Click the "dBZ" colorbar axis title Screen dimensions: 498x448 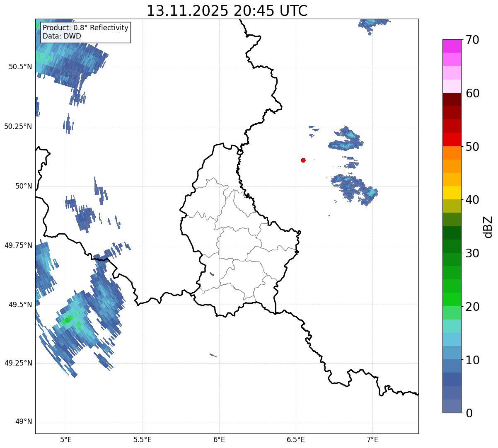pyautogui.click(x=488, y=226)
